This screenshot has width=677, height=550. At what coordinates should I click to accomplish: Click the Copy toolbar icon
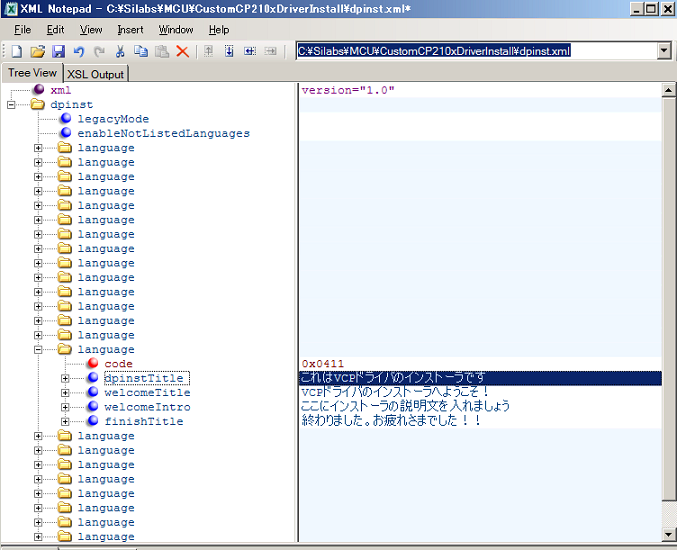click(x=141, y=51)
